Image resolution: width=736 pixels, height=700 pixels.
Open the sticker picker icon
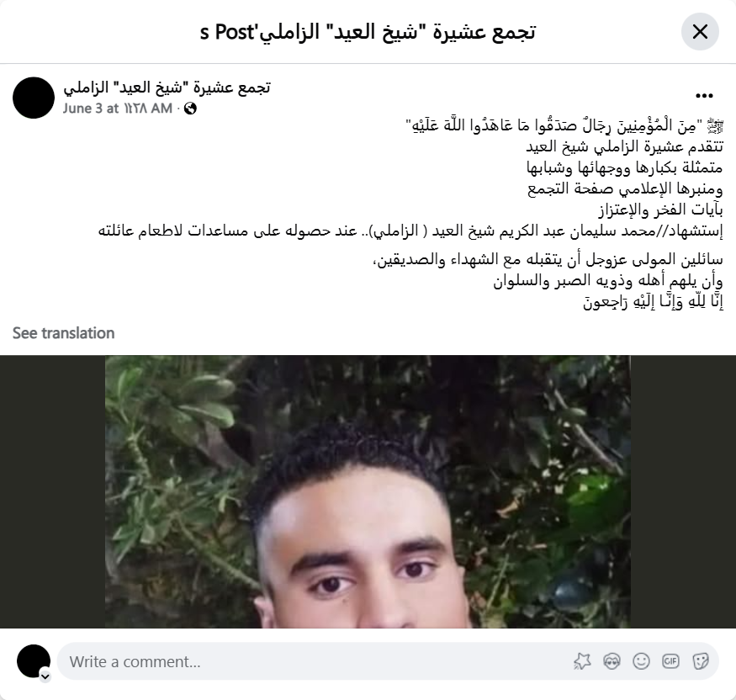click(x=700, y=661)
